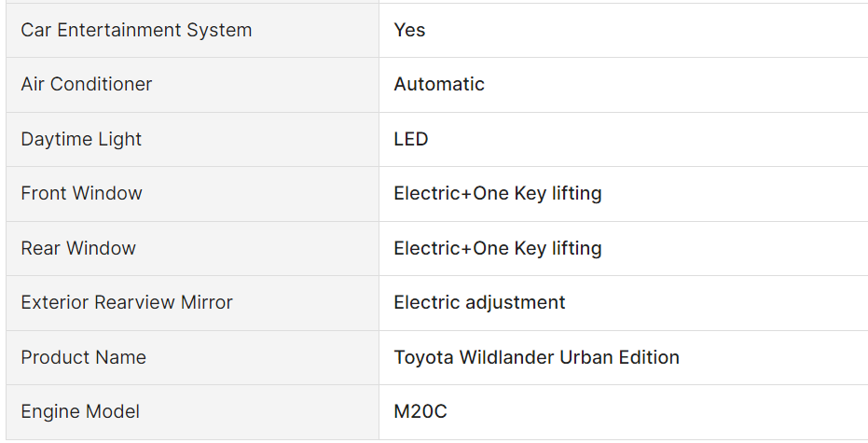Select the 'LED' daytime light value
868x443 pixels.
411,139
